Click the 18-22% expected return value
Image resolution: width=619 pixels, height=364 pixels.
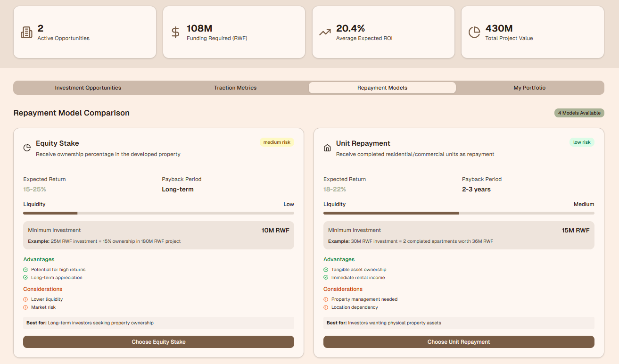coord(335,190)
